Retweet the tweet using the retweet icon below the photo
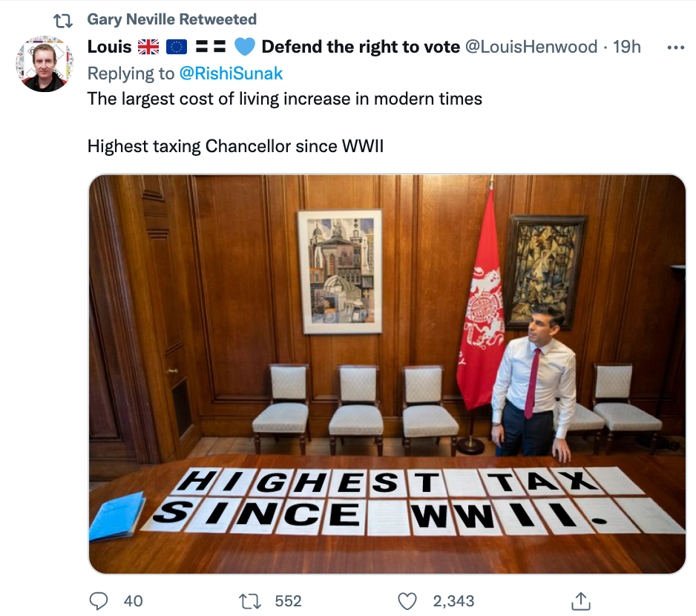Image resolution: width=696 pixels, height=616 pixels. tap(250, 600)
